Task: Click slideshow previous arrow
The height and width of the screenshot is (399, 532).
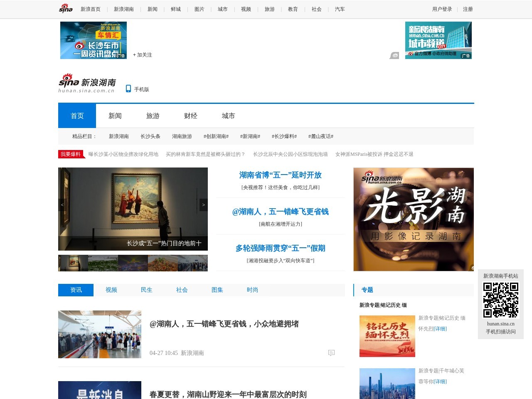Action: click(62, 205)
